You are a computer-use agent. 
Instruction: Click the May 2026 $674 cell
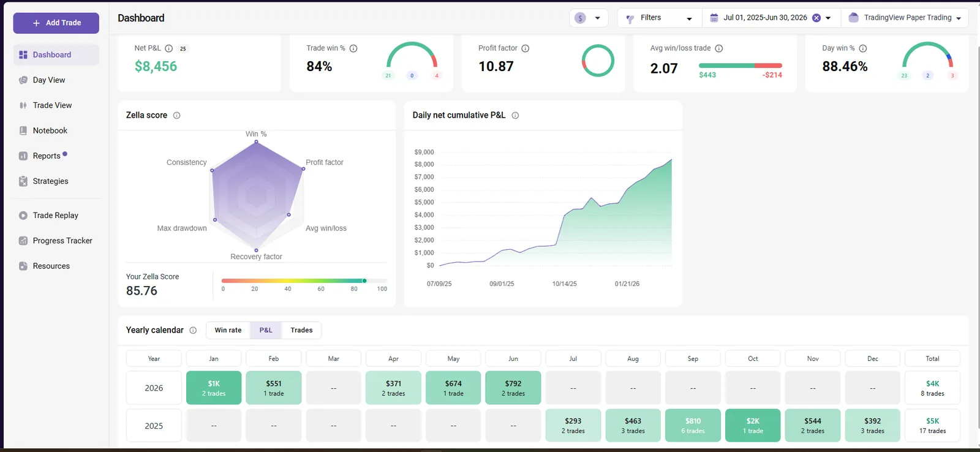click(x=453, y=388)
